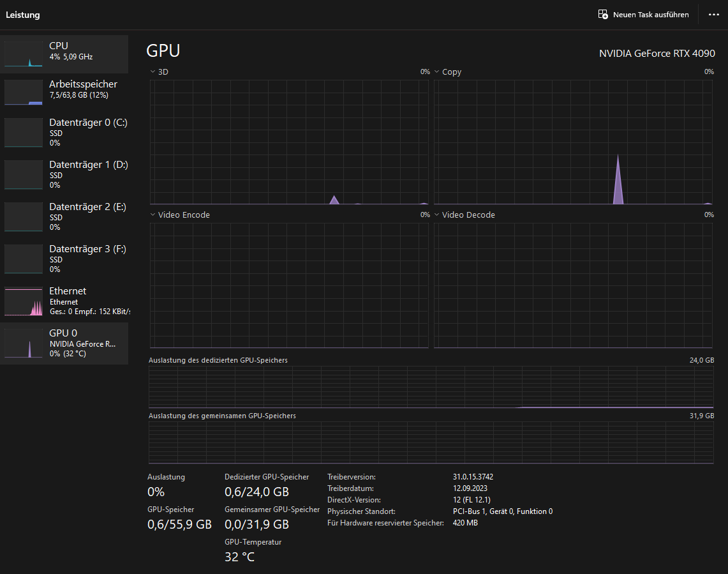
Task: Click the Copy utilization graph
Action: (x=573, y=142)
